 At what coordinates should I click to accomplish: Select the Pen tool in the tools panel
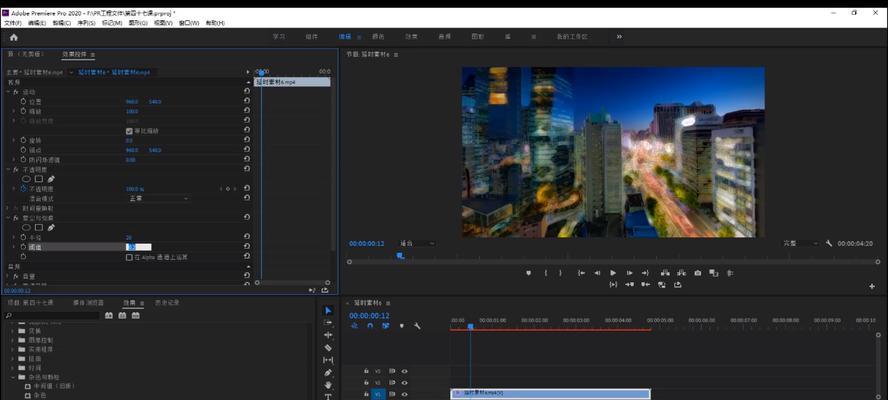(x=328, y=372)
